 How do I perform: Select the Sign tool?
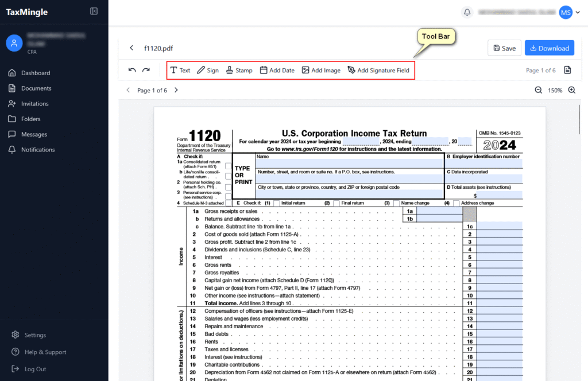click(207, 71)
